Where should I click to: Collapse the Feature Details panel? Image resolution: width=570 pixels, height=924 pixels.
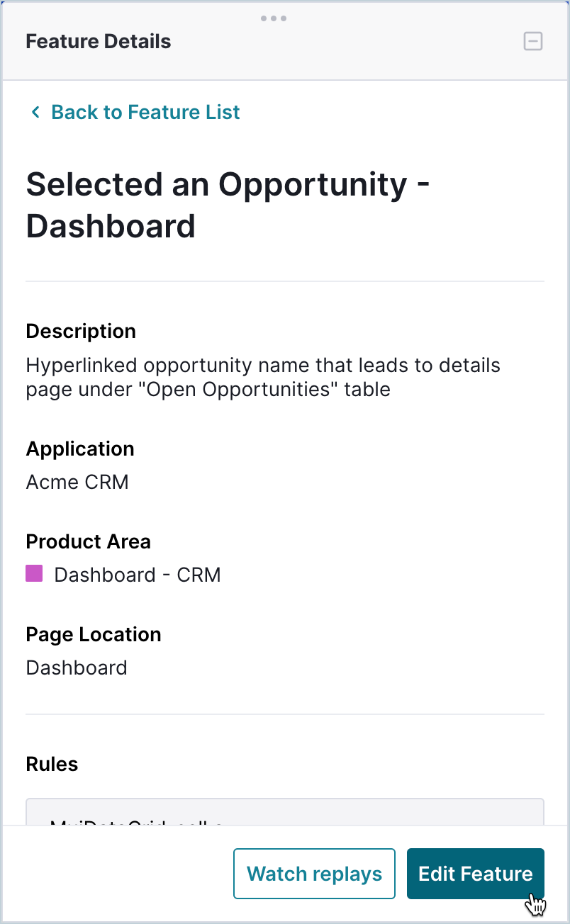[532, 42]
